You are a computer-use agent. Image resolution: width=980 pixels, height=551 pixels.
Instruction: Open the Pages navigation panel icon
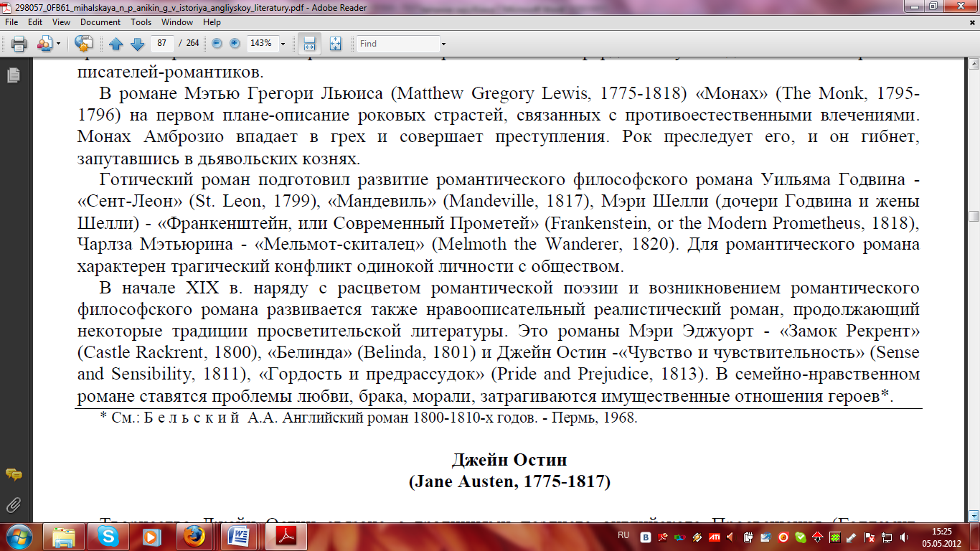coord(13,75)
